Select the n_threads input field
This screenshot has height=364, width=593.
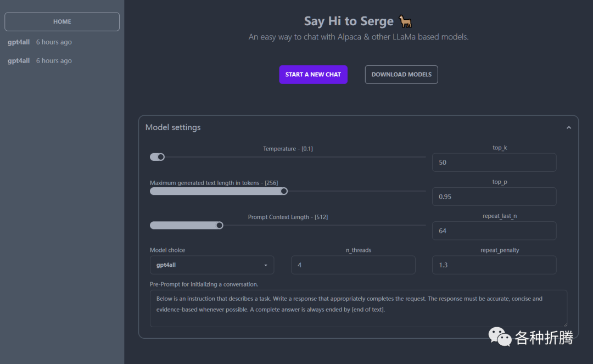(353, 265)
